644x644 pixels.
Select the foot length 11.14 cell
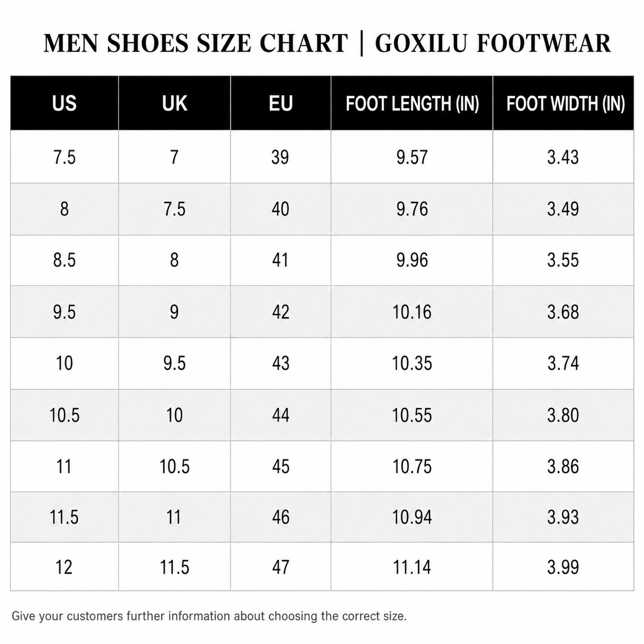tap(412, 567)
